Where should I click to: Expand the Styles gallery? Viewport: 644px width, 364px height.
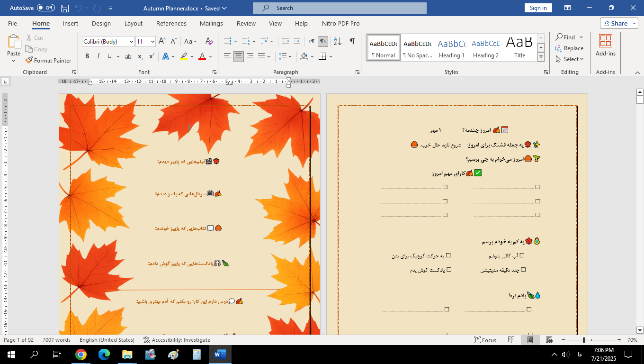pos(541,57)
